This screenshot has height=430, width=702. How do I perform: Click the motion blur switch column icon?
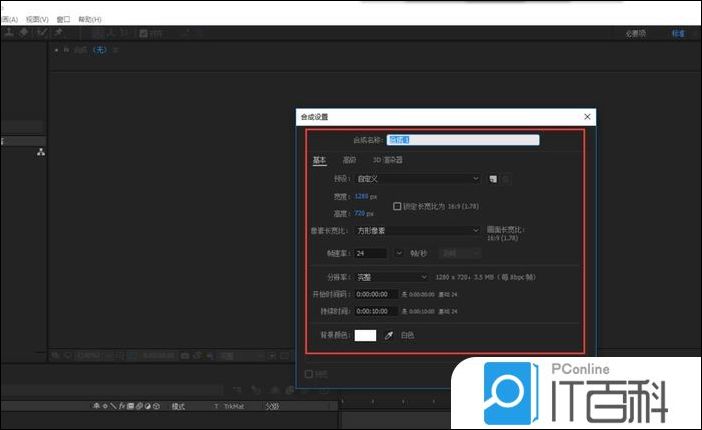[143, 406]
